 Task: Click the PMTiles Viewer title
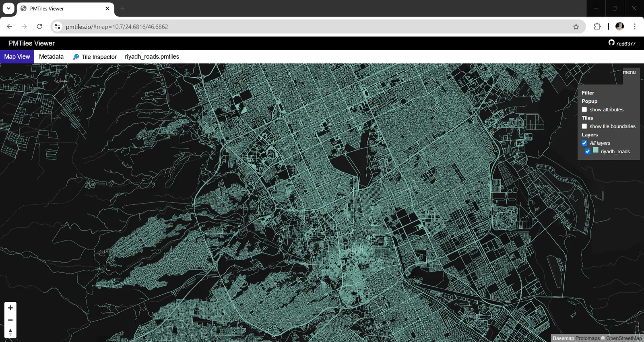click(31, 43)
